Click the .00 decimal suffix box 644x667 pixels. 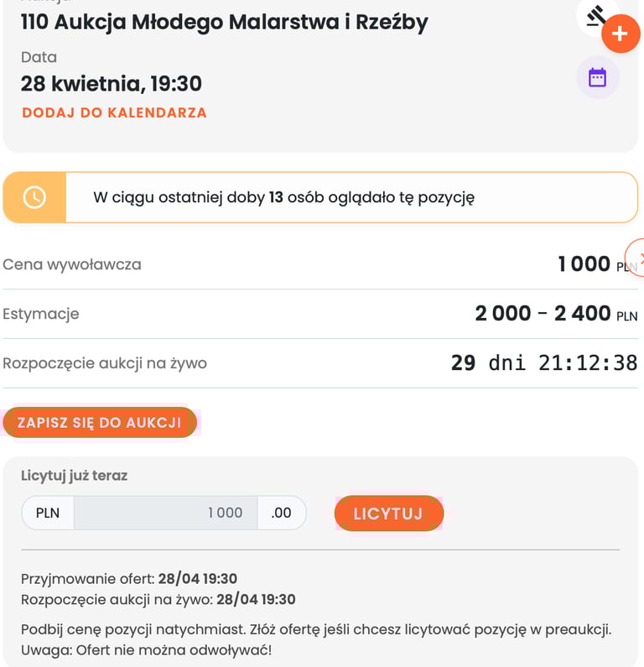[282, 513]
